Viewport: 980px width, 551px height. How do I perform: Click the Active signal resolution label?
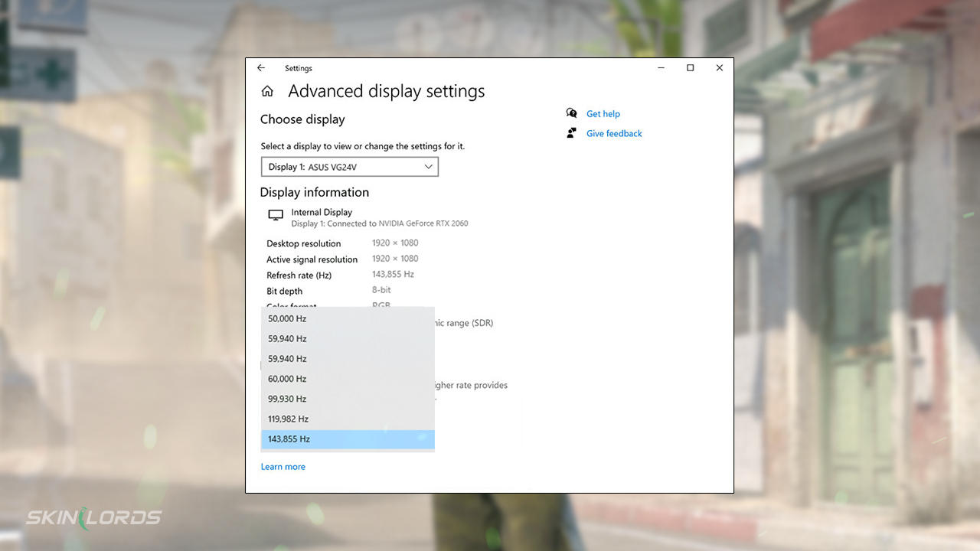[312, 259]
